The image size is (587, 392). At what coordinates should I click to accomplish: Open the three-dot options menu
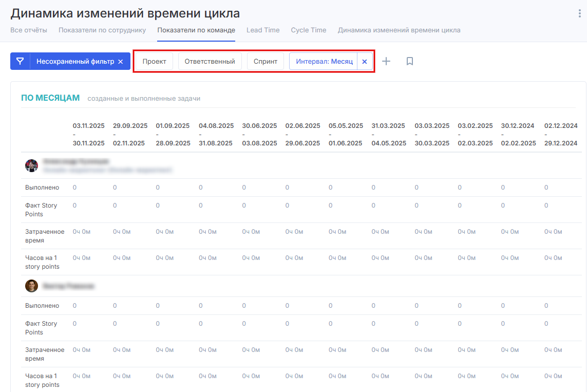(580, 13)
